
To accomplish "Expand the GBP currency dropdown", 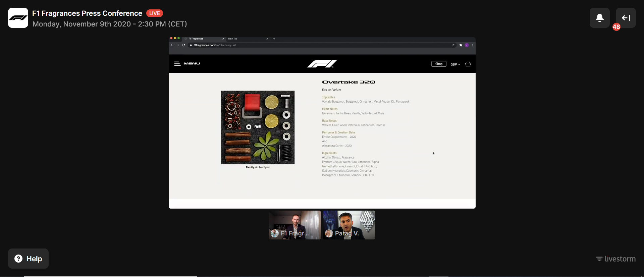I will click(x=455, y=64).
